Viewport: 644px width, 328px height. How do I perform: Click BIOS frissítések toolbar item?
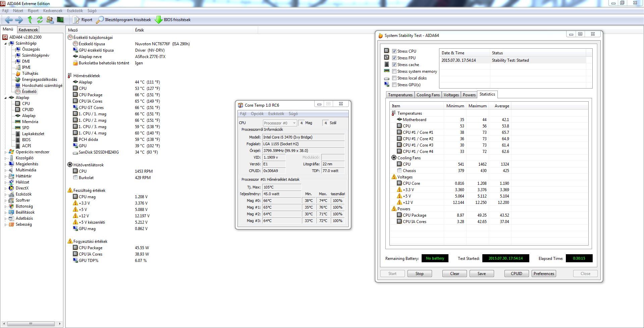[173, 20]
